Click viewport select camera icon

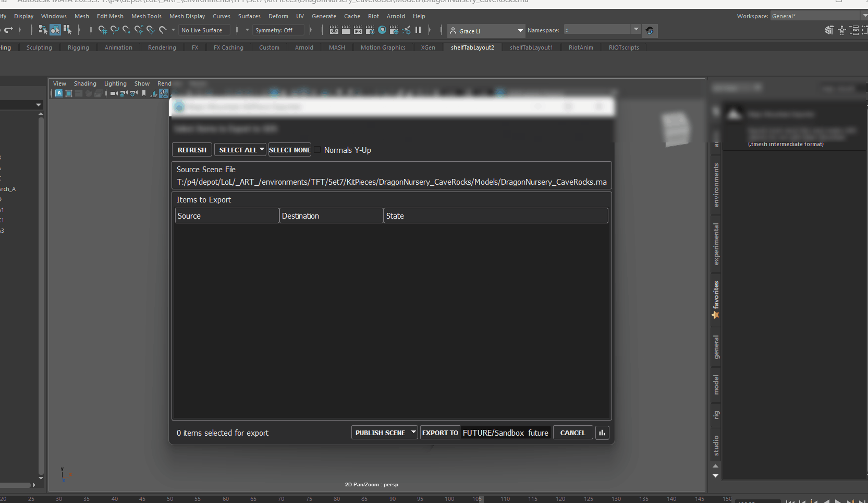tap(114, 93)
